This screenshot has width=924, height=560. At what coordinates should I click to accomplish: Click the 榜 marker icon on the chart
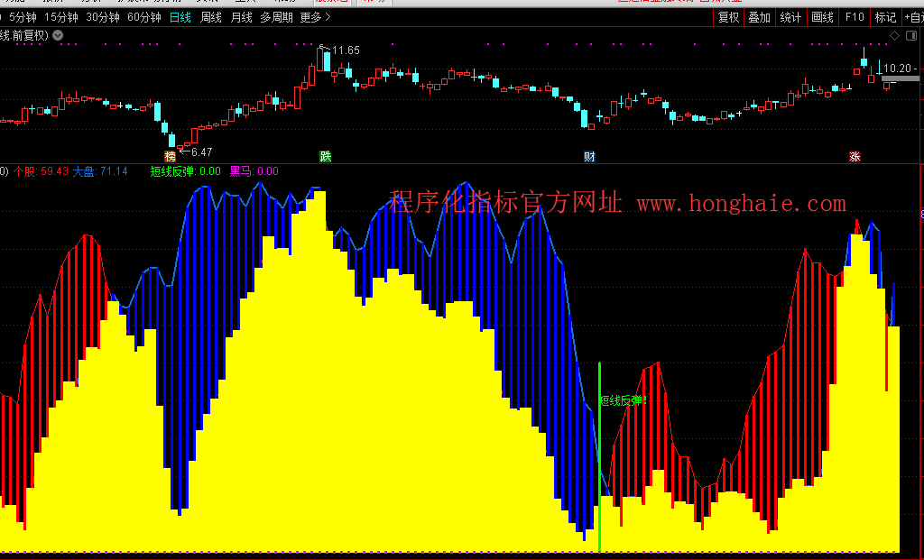point(170,156)
